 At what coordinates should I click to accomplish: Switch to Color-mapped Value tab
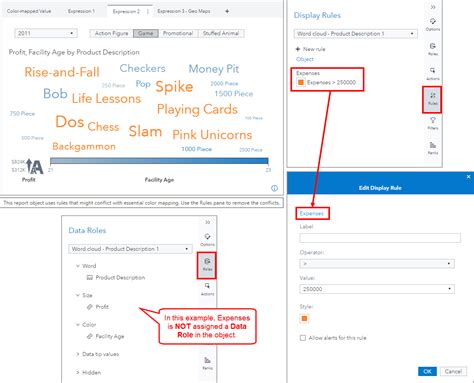[29, 11]
